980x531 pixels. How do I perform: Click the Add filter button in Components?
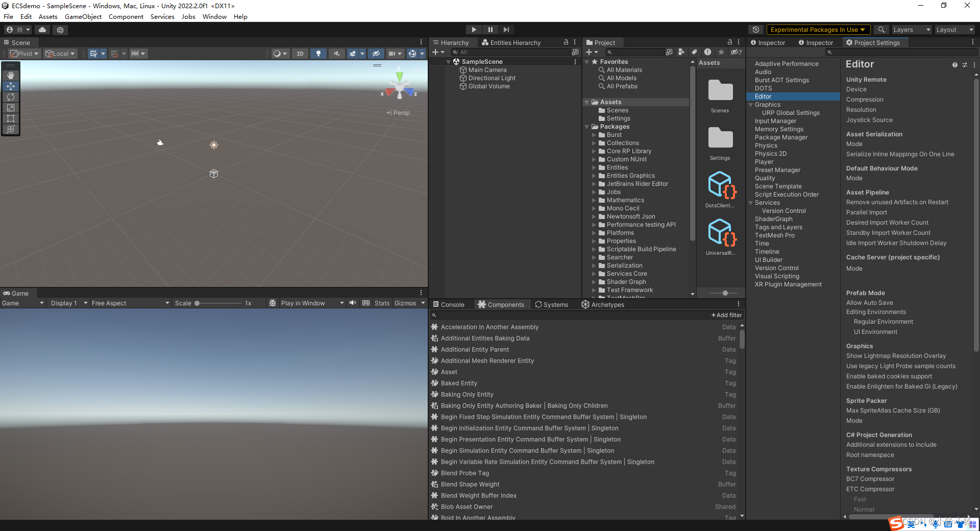726,315
